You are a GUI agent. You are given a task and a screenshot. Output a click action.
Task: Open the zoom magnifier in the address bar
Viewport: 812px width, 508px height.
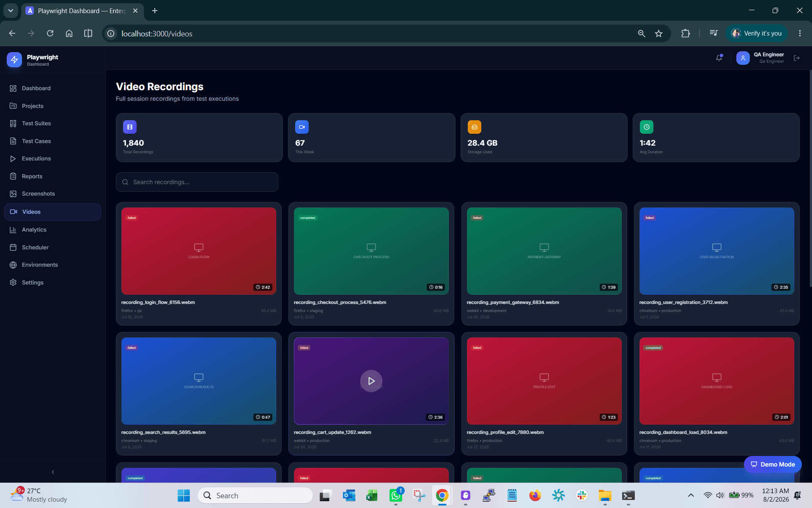click(642, 33)
